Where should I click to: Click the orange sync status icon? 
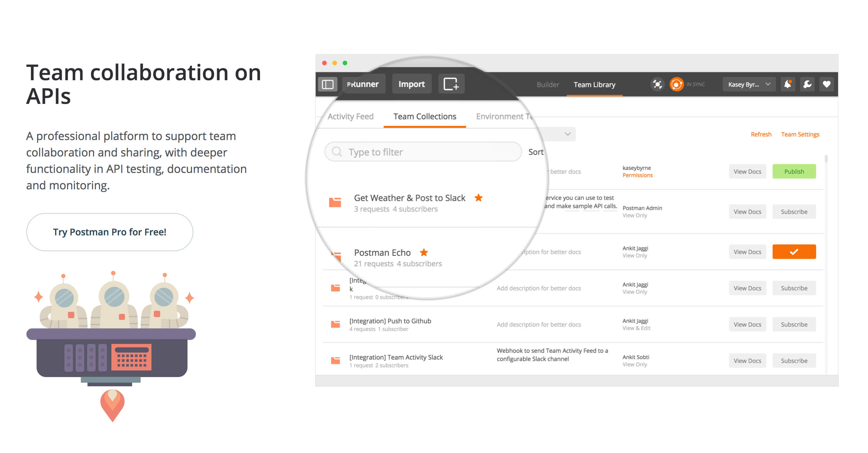[x=676, y=84]
